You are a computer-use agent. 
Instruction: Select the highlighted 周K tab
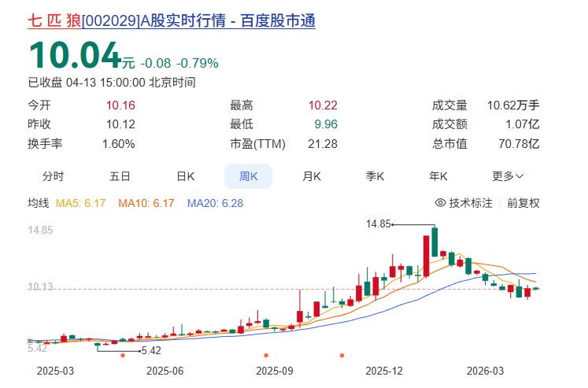248,176
